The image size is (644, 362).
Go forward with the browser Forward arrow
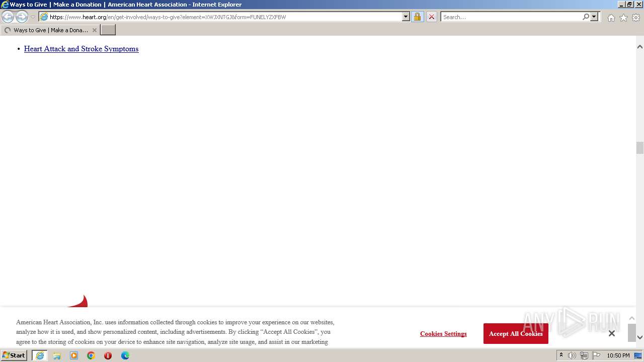(22, 17)
